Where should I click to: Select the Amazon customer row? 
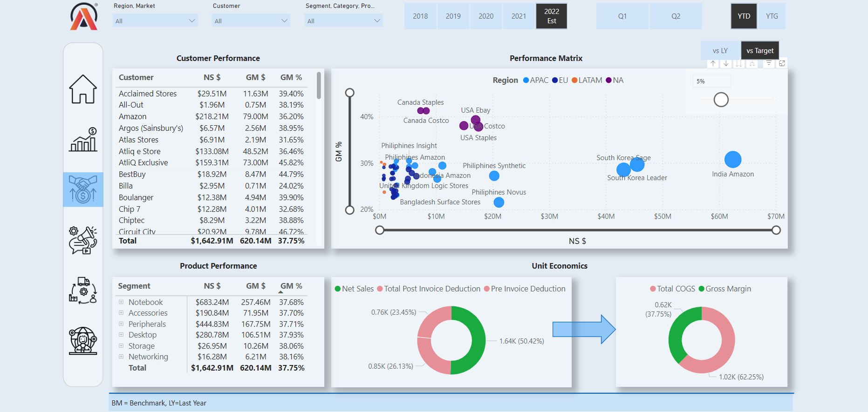(x=211, y=116)
